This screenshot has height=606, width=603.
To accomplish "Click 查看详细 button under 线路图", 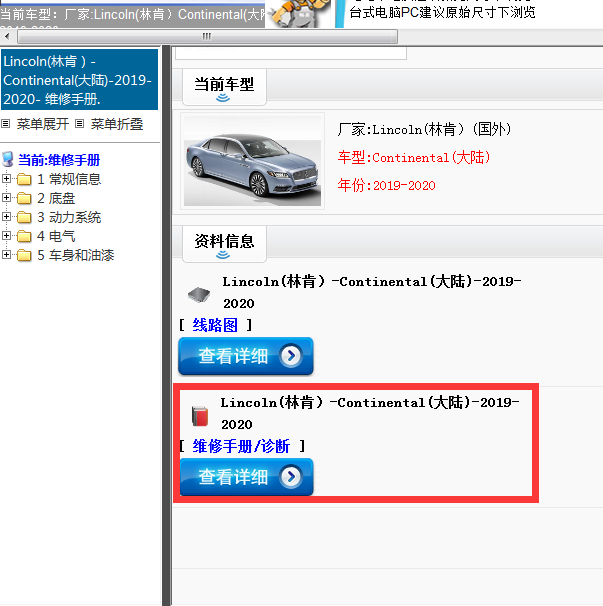I will 246,356.
